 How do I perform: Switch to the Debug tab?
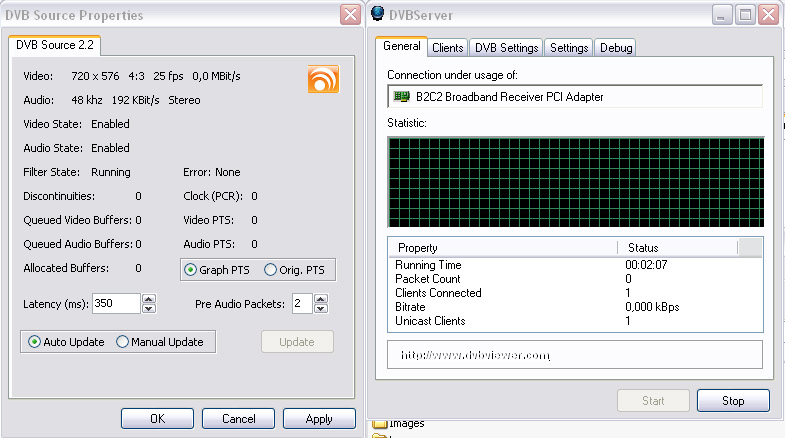pos(616,48)
